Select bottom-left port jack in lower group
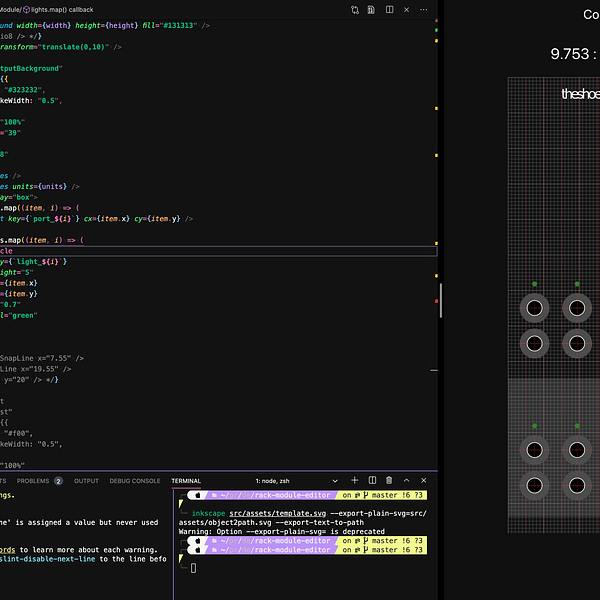This screenshot has width=600, height=600. [534, 486]
